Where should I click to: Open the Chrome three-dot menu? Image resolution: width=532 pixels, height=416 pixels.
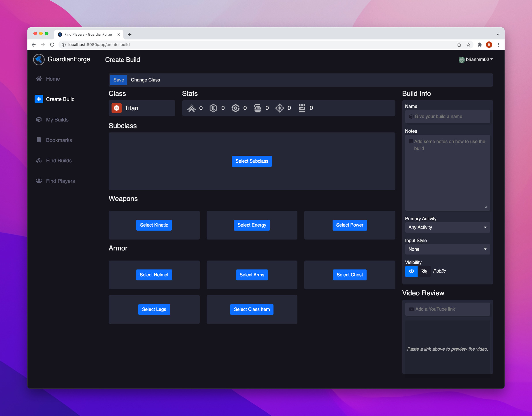[x=498, y=45]
